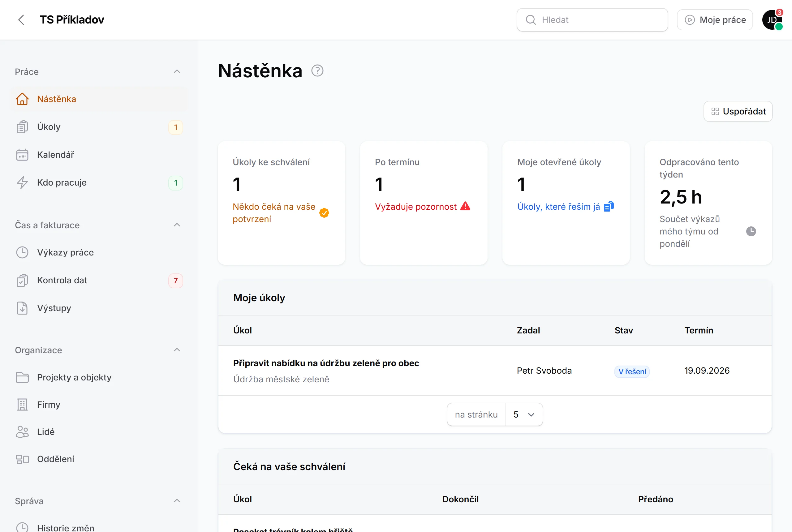The width and height of the screenshot is (792, 532).
Task: Open the Nástěnka help question-mark icon
Action: click(317, 71)
